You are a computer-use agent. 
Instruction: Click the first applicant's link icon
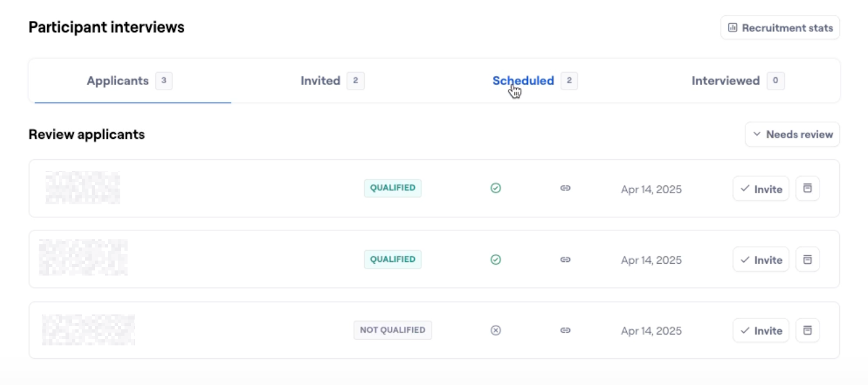565,189
